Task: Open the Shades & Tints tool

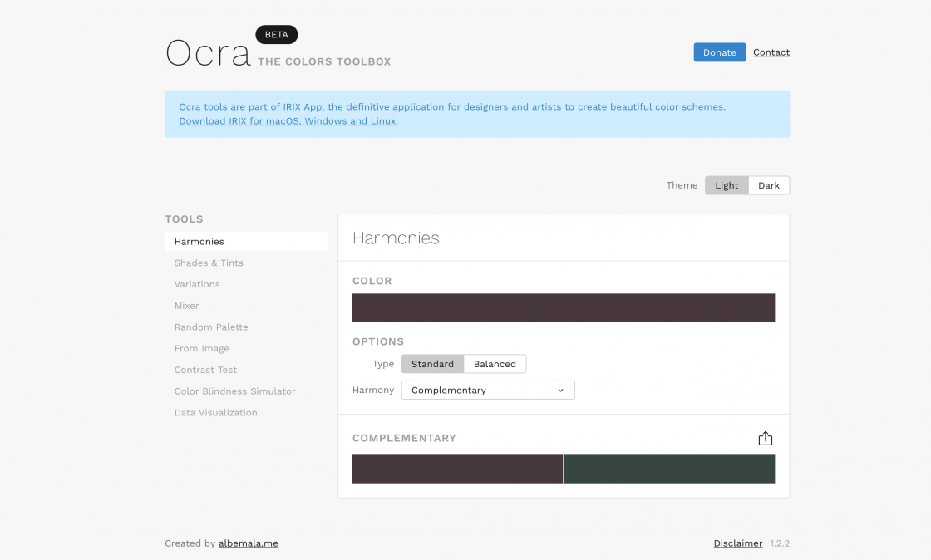Action: tap(209, 263)
